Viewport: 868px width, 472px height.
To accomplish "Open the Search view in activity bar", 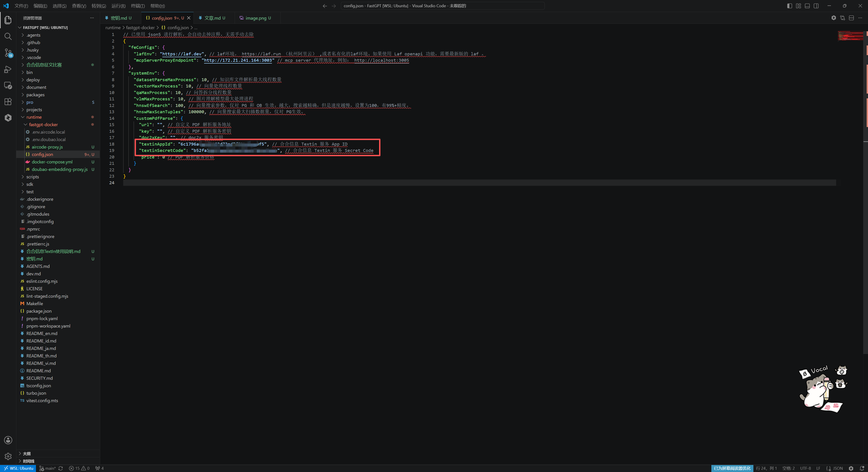I will (8, 36).
